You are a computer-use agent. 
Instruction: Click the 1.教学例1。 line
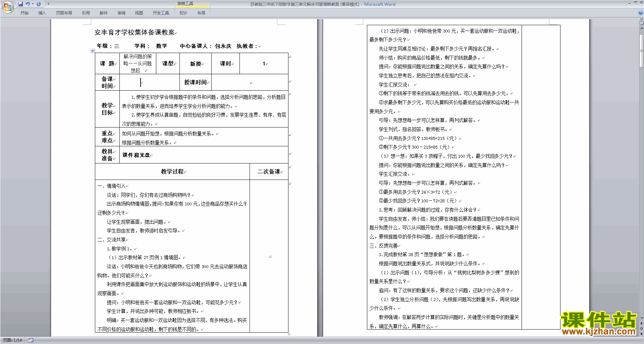coord(120,249)
